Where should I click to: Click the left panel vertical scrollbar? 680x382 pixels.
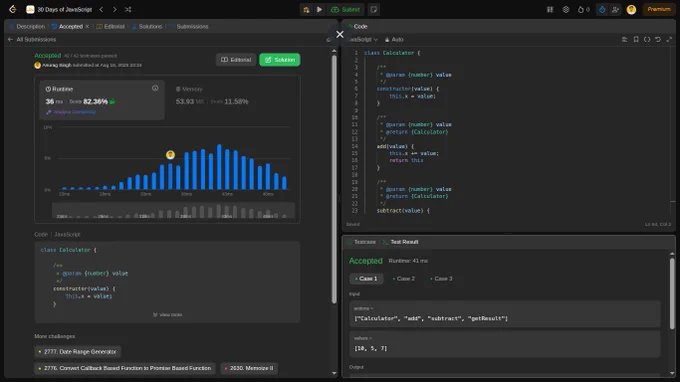coord(334,179)
